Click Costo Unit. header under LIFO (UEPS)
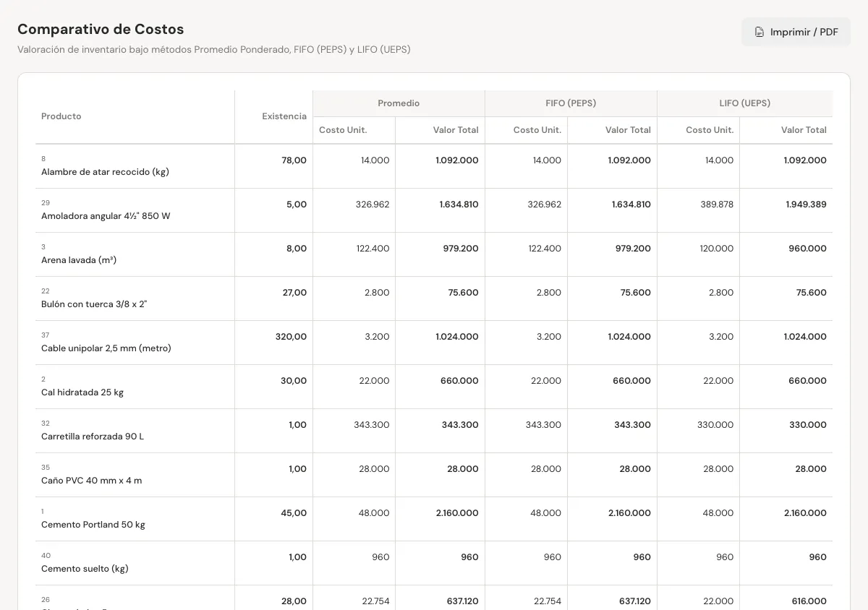The width and height of the screenshot is (868, 610). click(710, 130)
